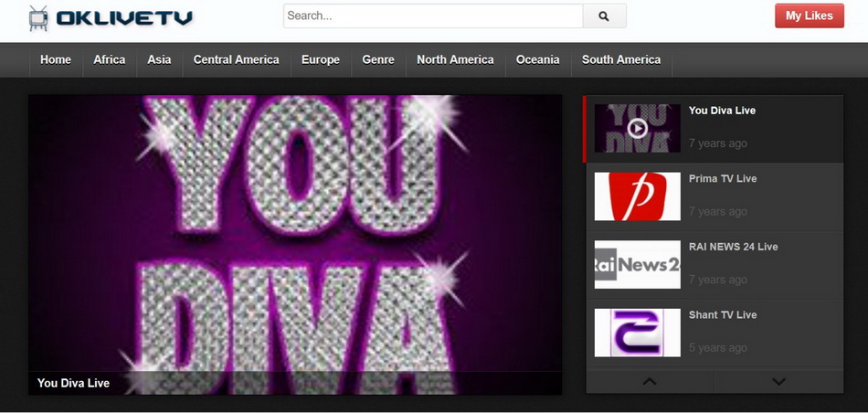Open the Oceania menu
The height and width of the screenshot is (413, 868).
538,59
